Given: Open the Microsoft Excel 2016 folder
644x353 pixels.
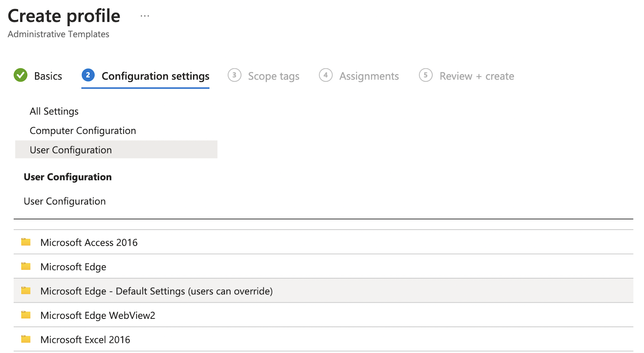Looking at the screenshot, I should (323, 339).
